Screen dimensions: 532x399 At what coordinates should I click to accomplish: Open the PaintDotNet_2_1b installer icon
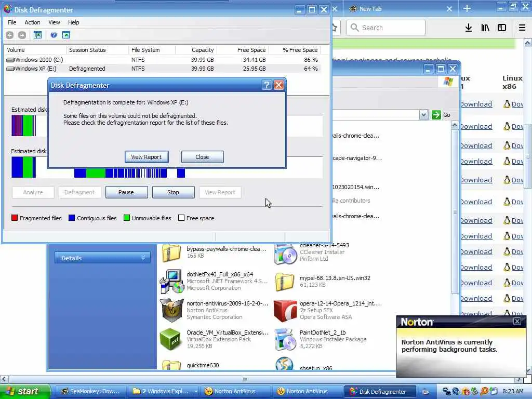(x=285, y=339)
